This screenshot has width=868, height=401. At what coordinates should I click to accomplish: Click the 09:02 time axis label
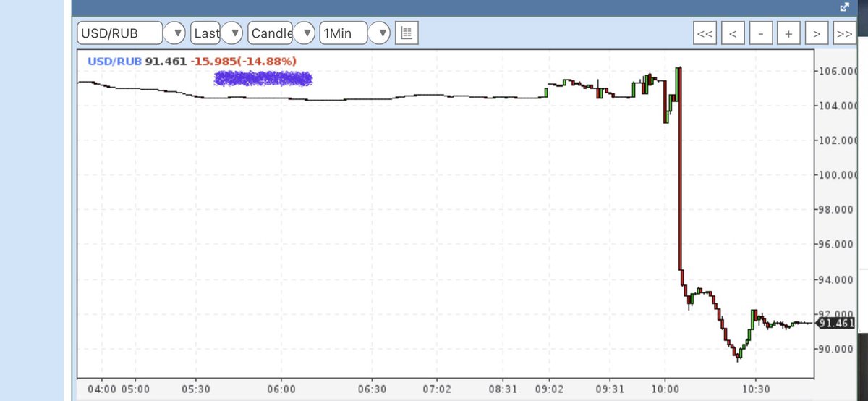pyautogui.click(x=548, y=389)
